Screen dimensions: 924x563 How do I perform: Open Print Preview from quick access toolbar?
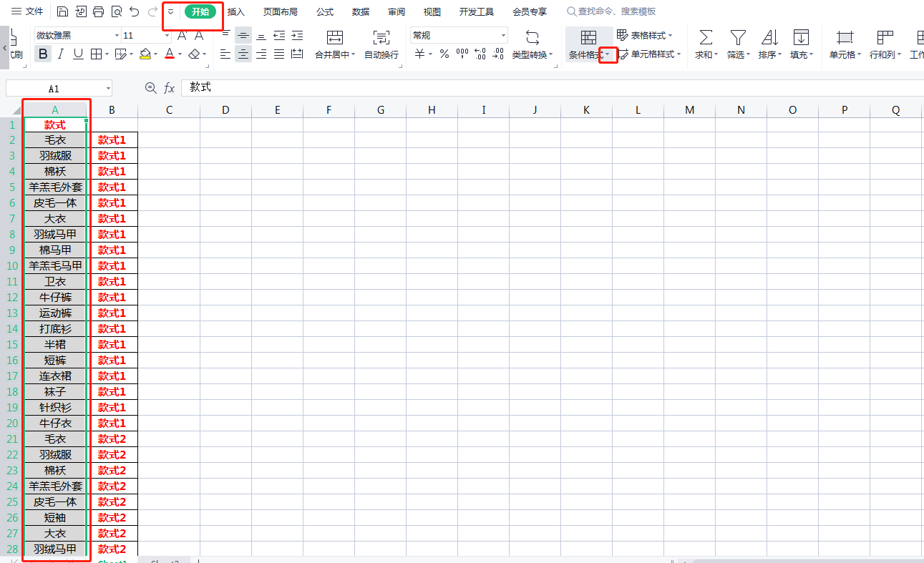tap(117, 11)
